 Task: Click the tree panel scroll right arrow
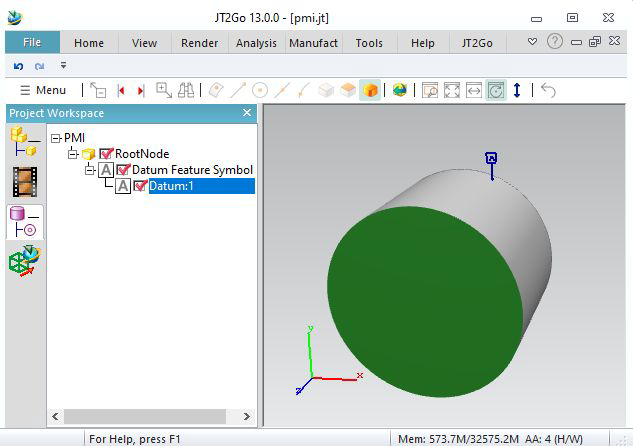(x=247, y=416)
